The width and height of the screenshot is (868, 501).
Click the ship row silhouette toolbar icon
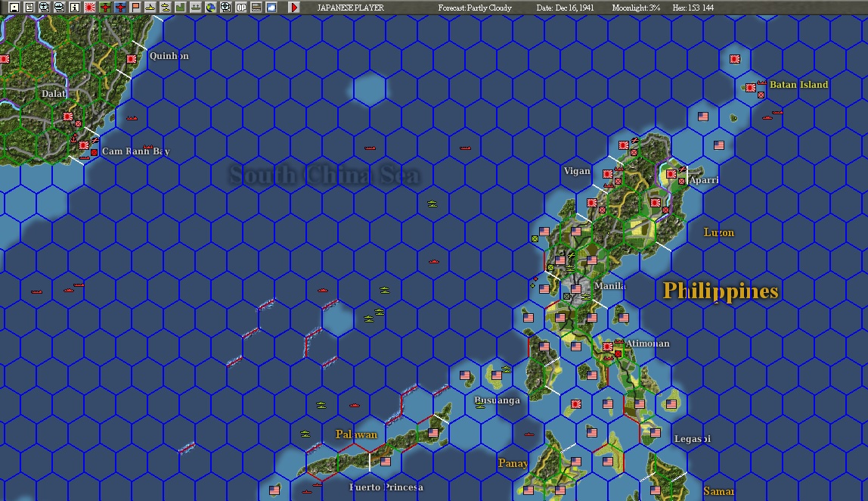[x=195, y=8]
